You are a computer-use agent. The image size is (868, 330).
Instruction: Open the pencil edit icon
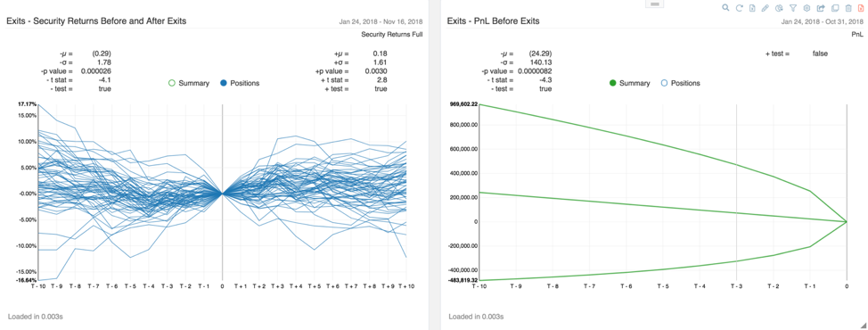pos(766,8)
